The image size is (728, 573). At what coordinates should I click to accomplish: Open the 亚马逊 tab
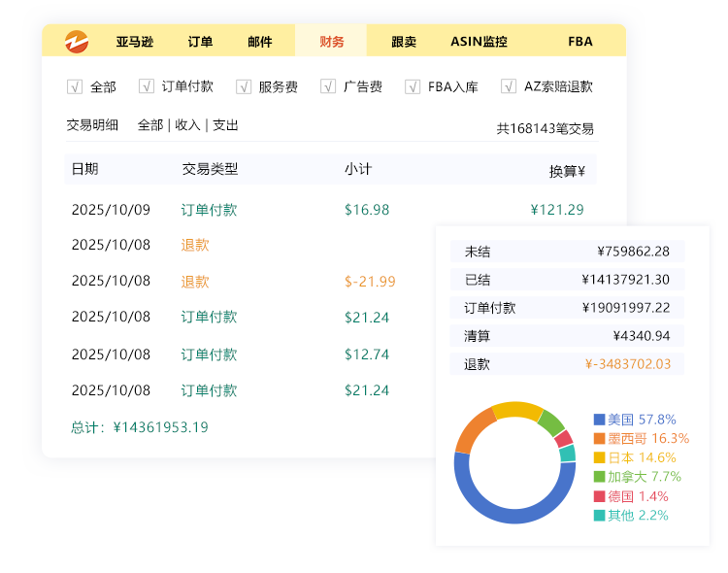(x=134, y=42)
